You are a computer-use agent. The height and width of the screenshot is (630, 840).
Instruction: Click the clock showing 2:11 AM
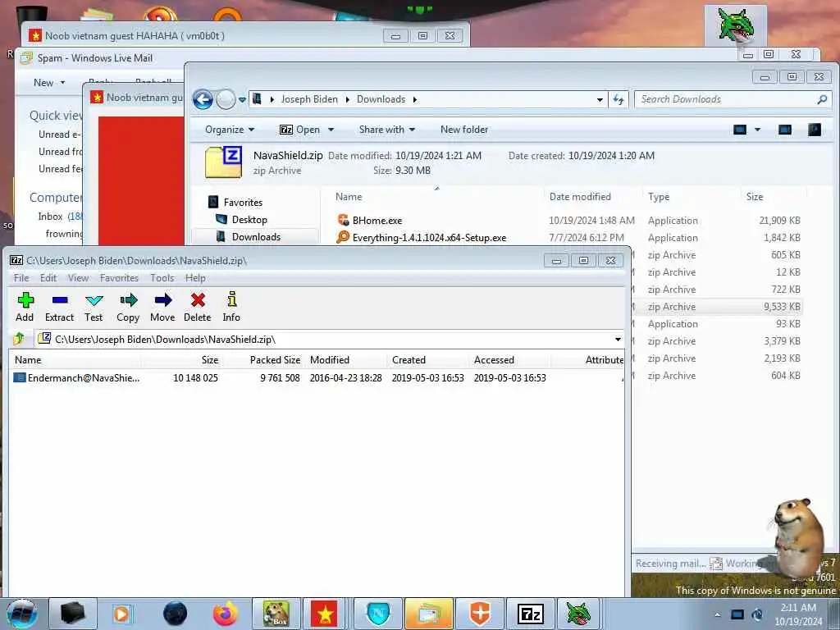pyautogui.click(x=798, y=614)
